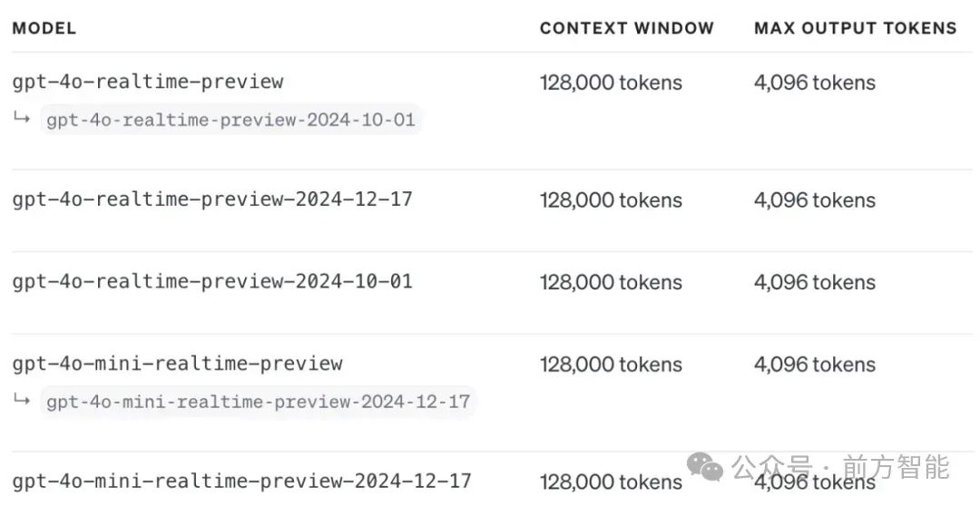
Task: Select the gpt-4o-realtime-preview model name
Action: pyautogui.click(x=148, y=82)
